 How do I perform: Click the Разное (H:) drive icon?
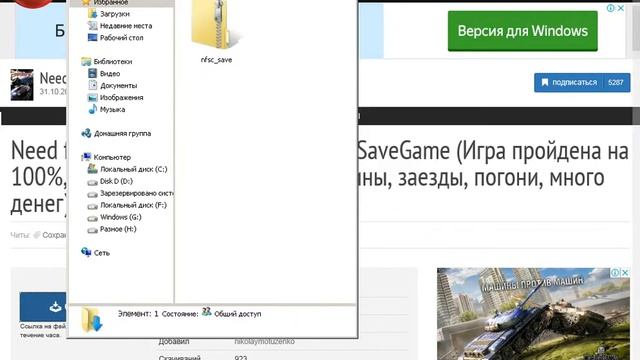click(x=93, y=230)
